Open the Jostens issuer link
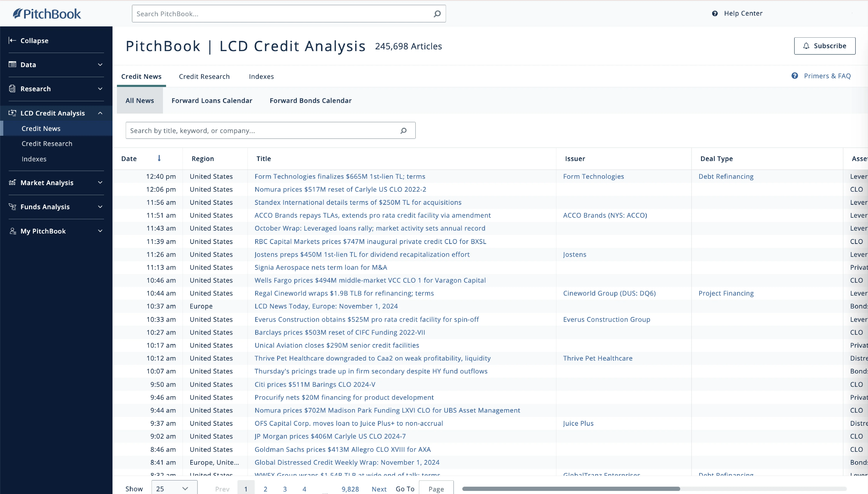 coord(574,255)
